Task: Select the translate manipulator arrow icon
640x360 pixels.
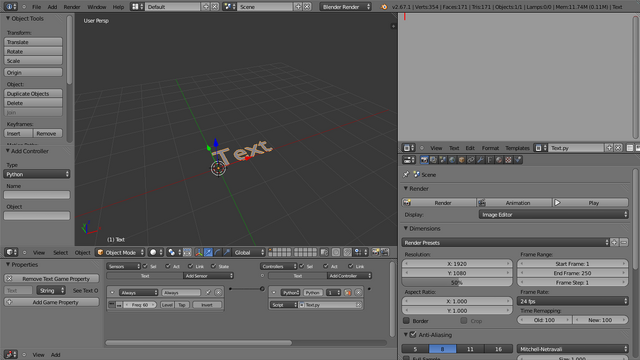Action: (208, 252)
